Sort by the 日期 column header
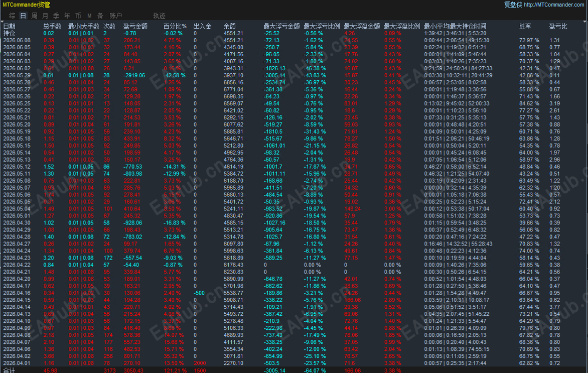The image size is (588, 373). [10, 26]
